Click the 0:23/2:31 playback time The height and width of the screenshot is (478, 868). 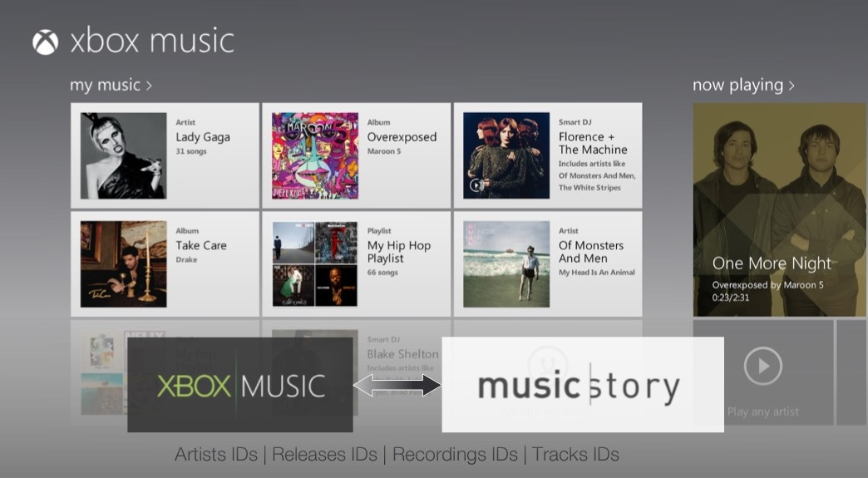click(x=731, y=298)
